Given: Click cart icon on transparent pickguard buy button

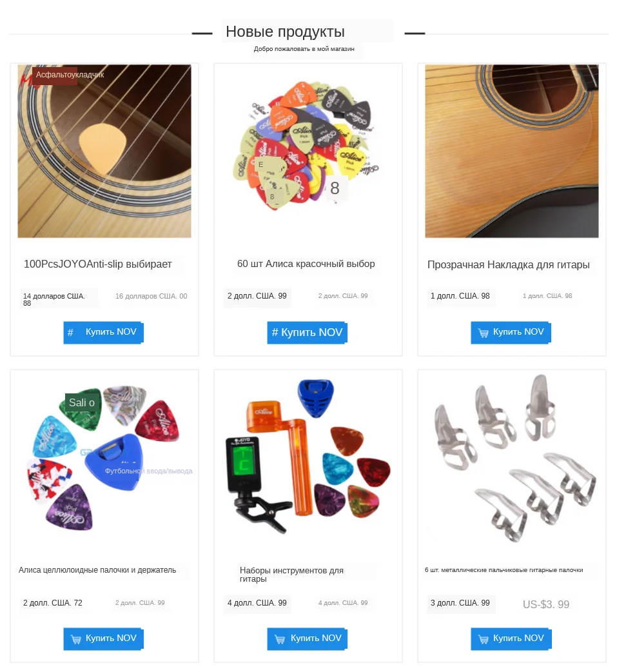Looking at the screenshot, I should click(484, 333).
